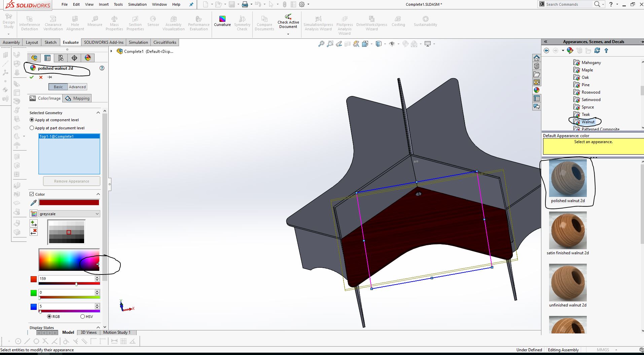The height and width of the screenshot is (355, 644).
Task: Open the DisplayManager appearance tab icon
Action: pos(88,58)
